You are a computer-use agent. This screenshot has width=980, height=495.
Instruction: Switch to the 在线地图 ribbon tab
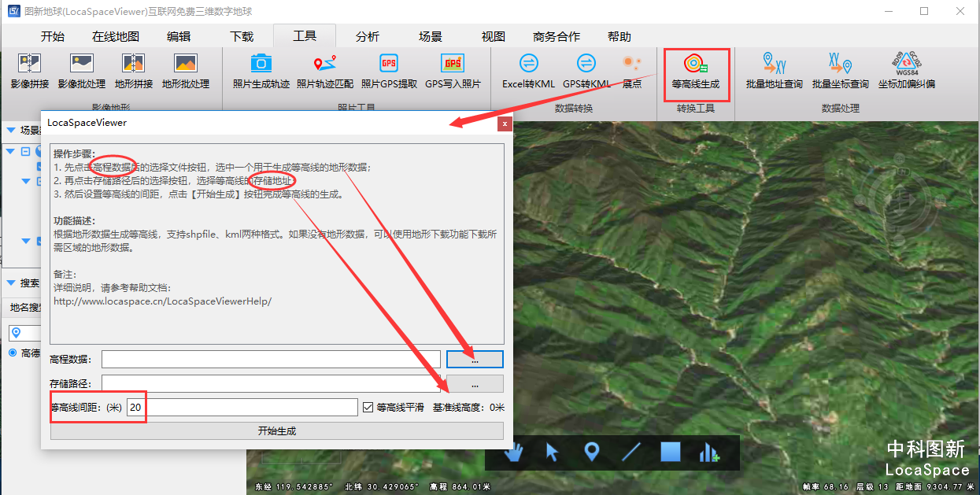tap(116, 36)
